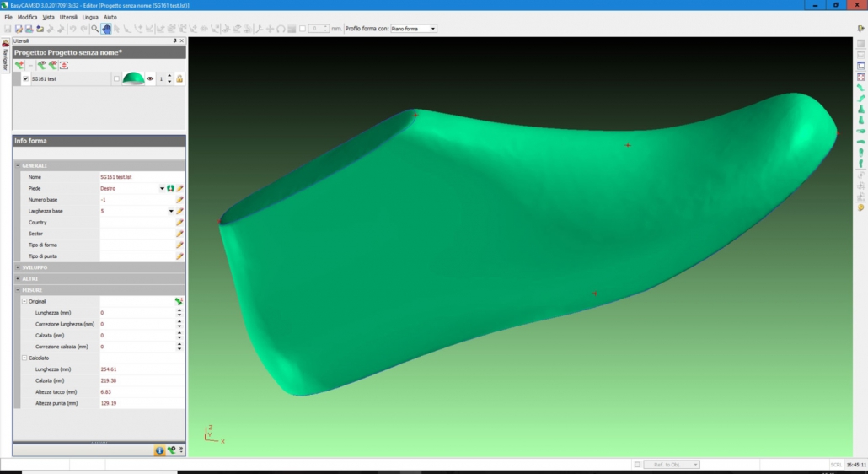The width and height of the screenshot is (868, 474).
Task: Toggle eye visibility for SG161 test
Action: (151, 79)
